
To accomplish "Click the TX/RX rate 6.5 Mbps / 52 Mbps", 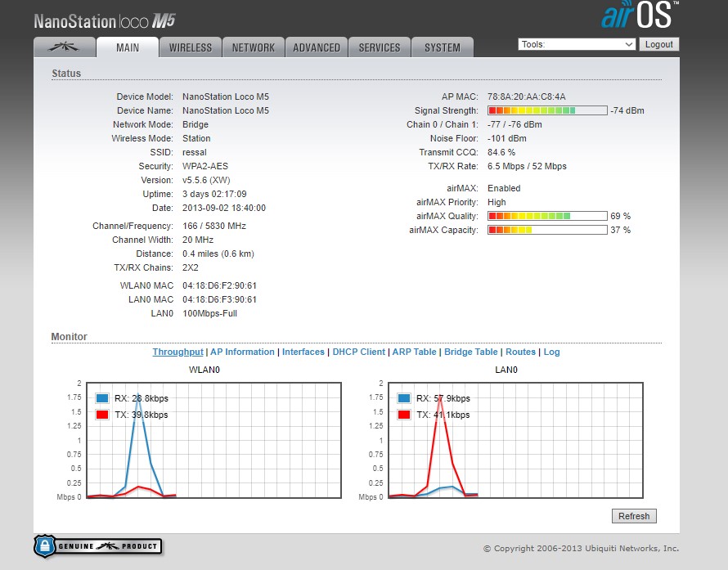I will [527, 166].
